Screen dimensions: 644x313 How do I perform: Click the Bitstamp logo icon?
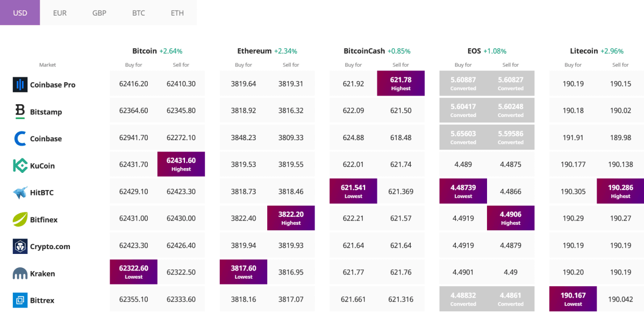tap(20, 112)
